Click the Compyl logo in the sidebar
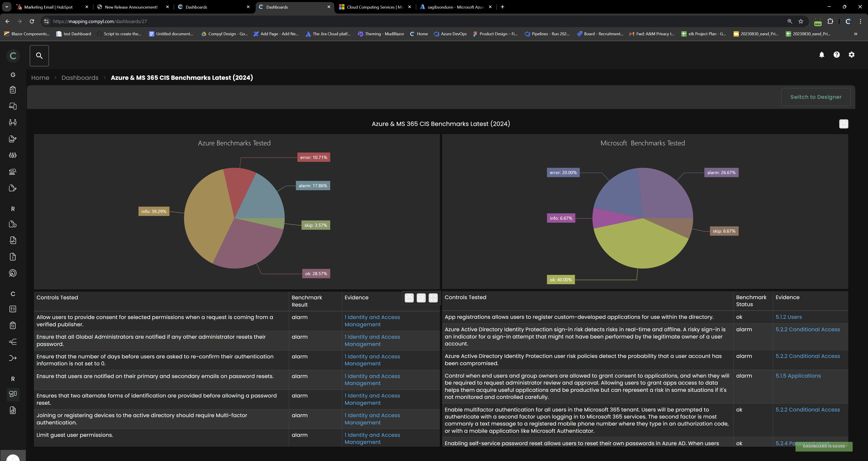Viewport: 868px width, 461px height. (x=13, y=56)
